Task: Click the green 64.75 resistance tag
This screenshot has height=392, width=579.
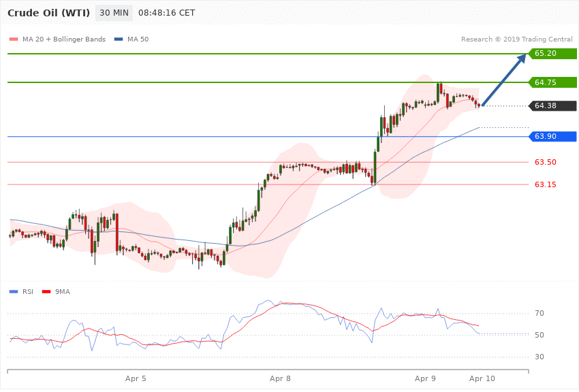Action: pyautogui.click(x=552, y=82)
